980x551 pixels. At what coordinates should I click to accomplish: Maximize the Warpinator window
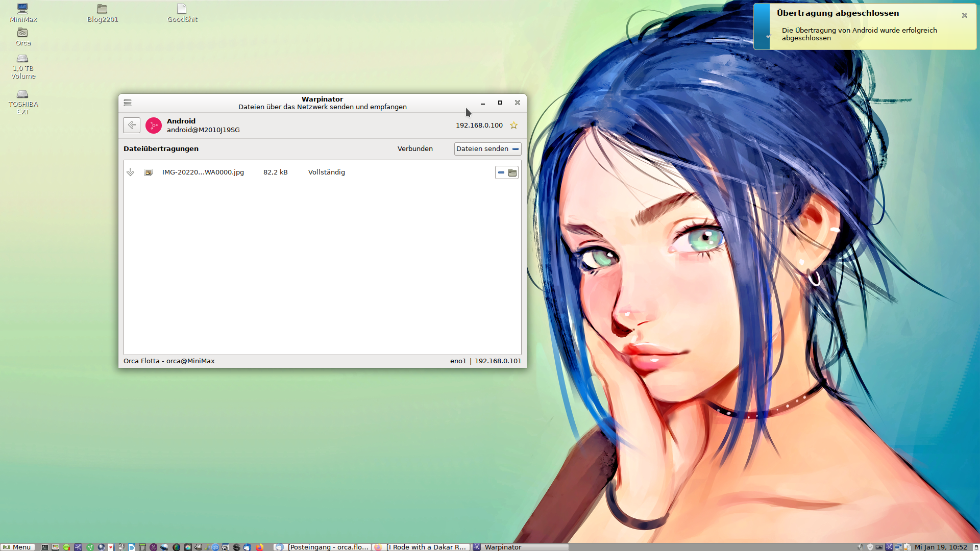(x=500, y=103)
